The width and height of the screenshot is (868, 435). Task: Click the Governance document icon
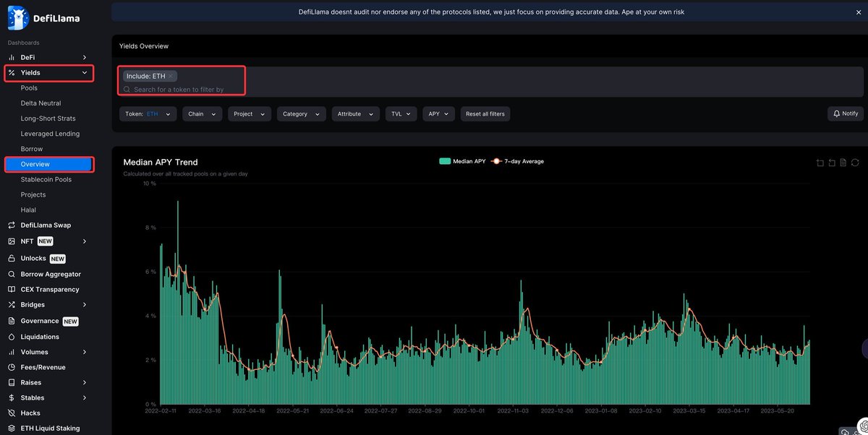point(12,321)
